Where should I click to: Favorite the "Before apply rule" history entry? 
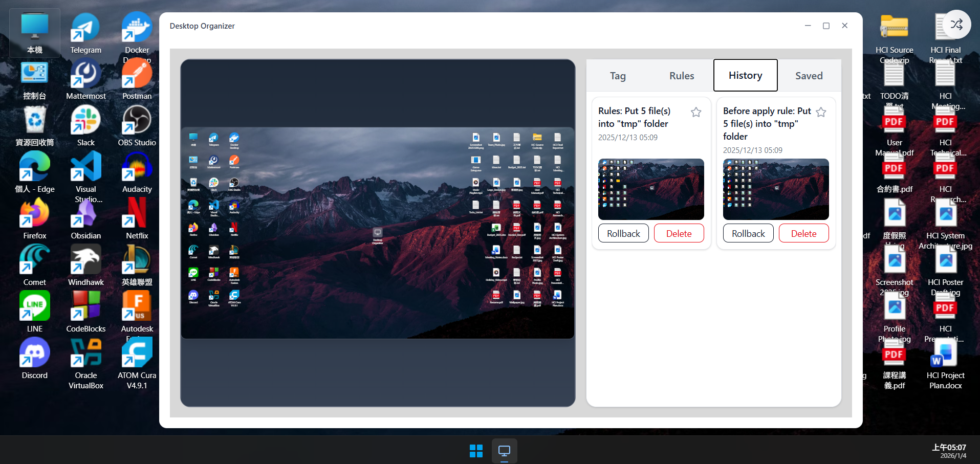(821, 112)
